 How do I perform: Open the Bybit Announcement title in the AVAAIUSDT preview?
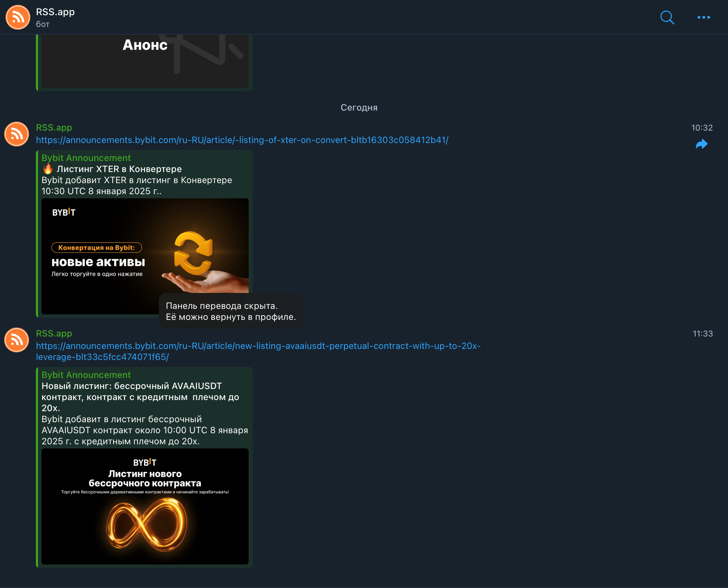tap(86, 375)
